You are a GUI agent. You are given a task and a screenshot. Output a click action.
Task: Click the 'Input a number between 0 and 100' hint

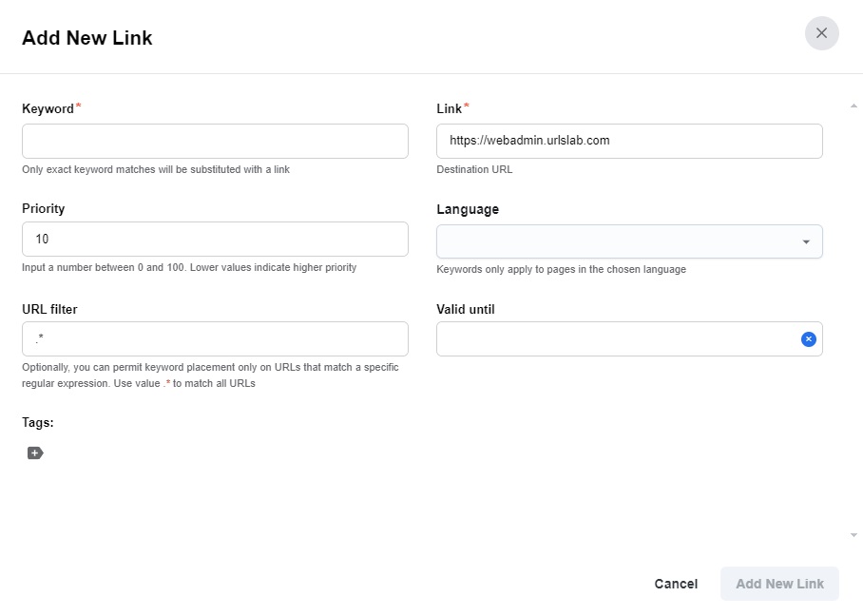[x=189, y=267]
